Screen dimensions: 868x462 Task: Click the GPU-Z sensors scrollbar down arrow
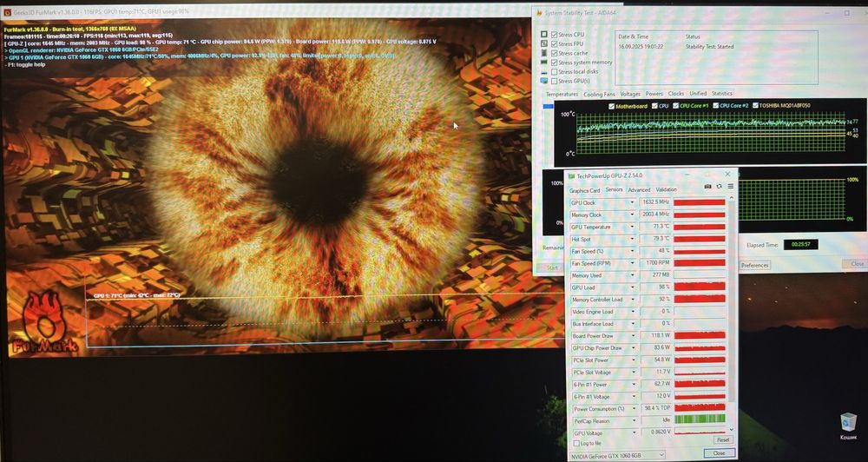[733, 429]
